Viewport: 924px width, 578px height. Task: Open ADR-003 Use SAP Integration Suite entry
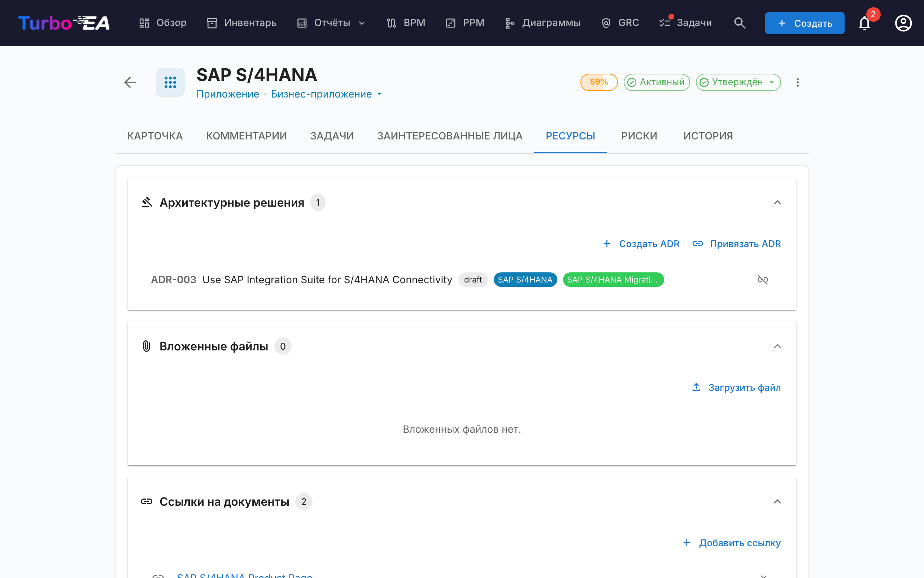point(302,280)
